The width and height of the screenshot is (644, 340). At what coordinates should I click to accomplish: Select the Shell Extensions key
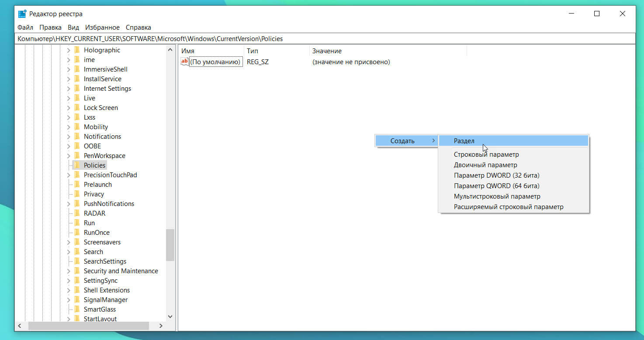[x=107, y=290]
